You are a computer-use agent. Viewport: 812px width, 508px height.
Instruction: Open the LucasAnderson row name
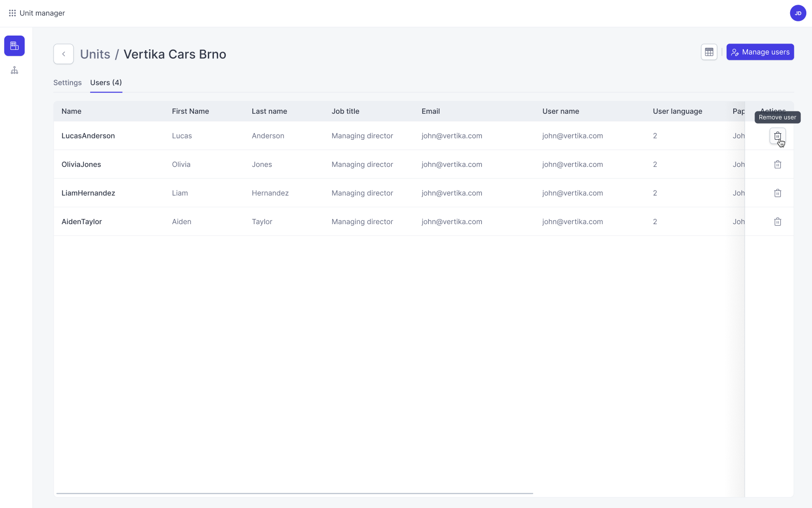88,136
